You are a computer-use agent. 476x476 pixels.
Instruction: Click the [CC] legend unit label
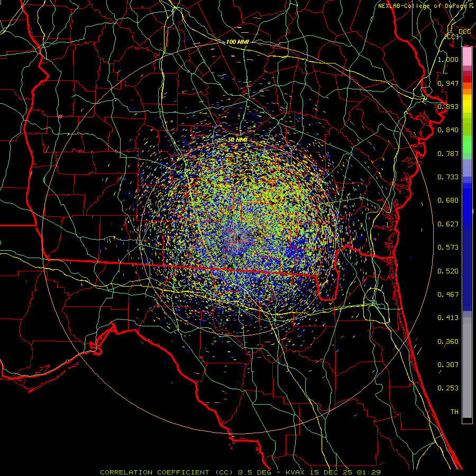(452, 36)
